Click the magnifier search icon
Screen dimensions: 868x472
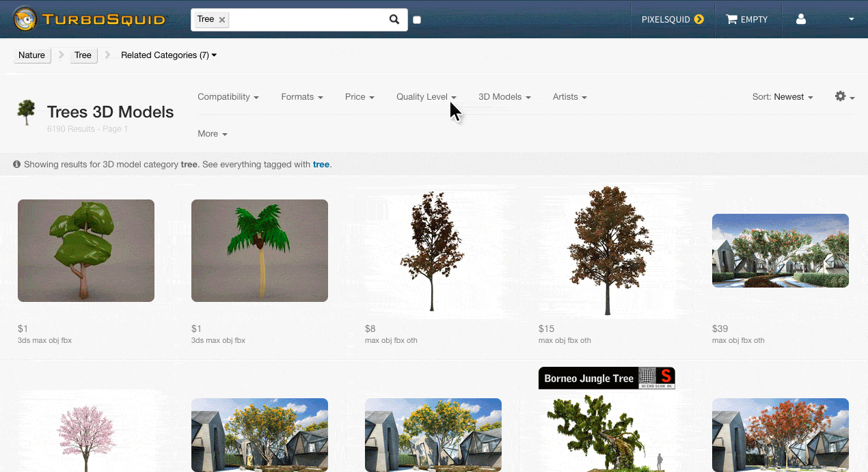coord(394,19)
